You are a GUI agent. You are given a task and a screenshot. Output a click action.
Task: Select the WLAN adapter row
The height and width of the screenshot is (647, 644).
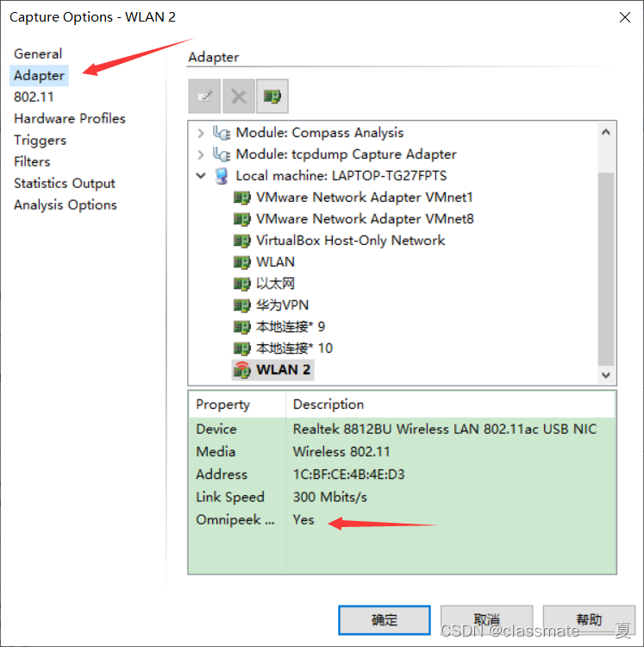275,262
